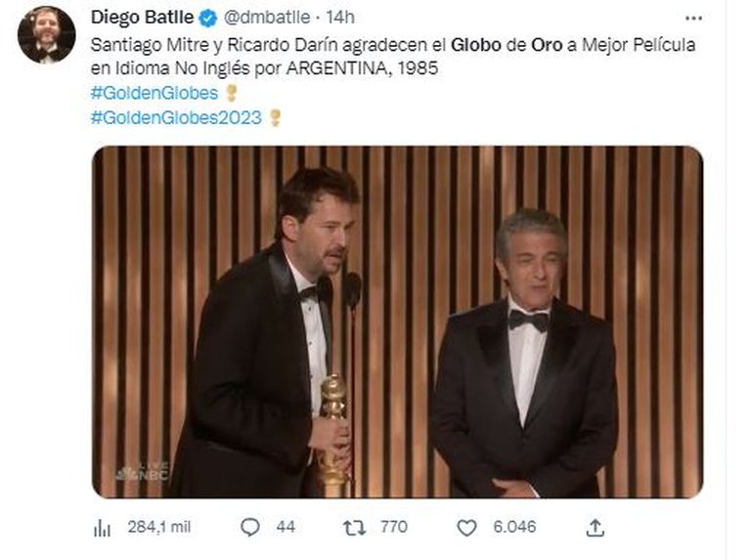Open the share icon for this tweet
The height and width of the screenshot is (560, 753).
[x=594, y=528]
